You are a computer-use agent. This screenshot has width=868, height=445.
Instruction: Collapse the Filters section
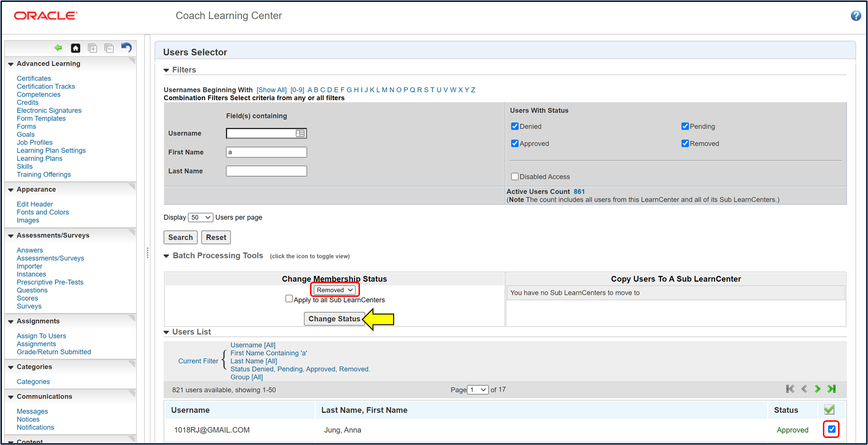pyautogui.click(x=166, y=70)
